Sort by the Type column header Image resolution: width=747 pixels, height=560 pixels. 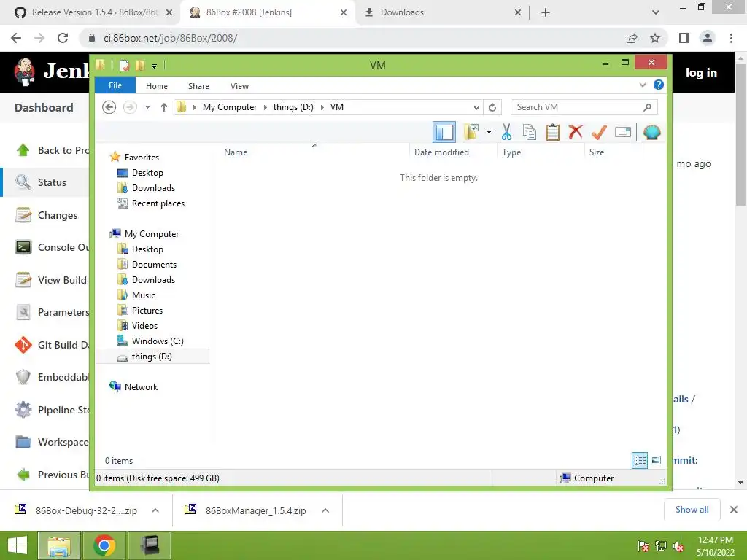pyautogui.click(x=511, y=152)
